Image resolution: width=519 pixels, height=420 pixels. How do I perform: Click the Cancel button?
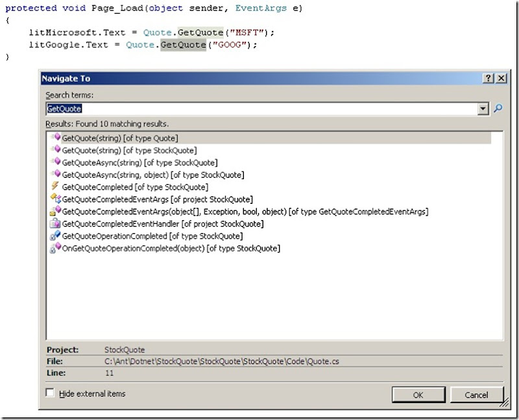(x=476, y=395)
